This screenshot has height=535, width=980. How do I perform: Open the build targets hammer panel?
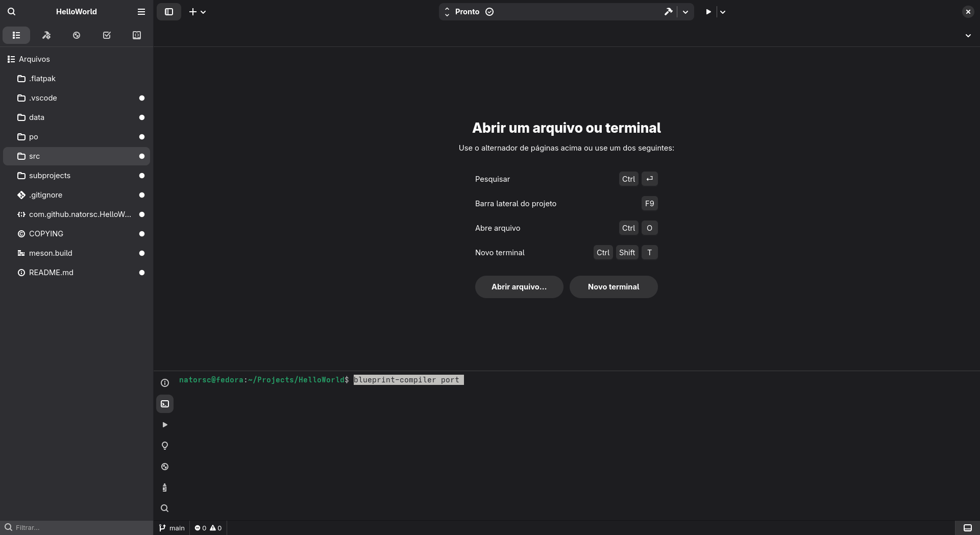coord(46,35)
